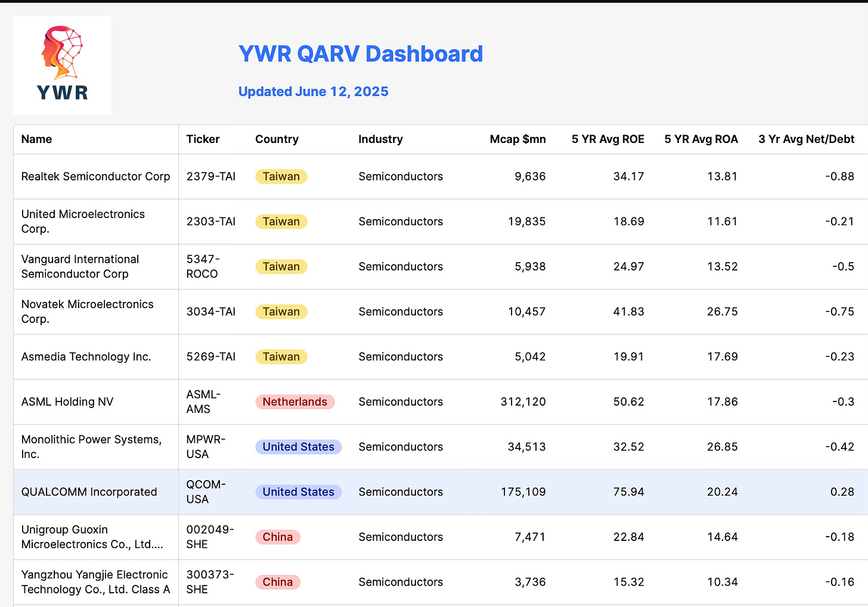The image size is (868, 607).
Task: Click ticker QCOM-USA
Action: [206, 492]
